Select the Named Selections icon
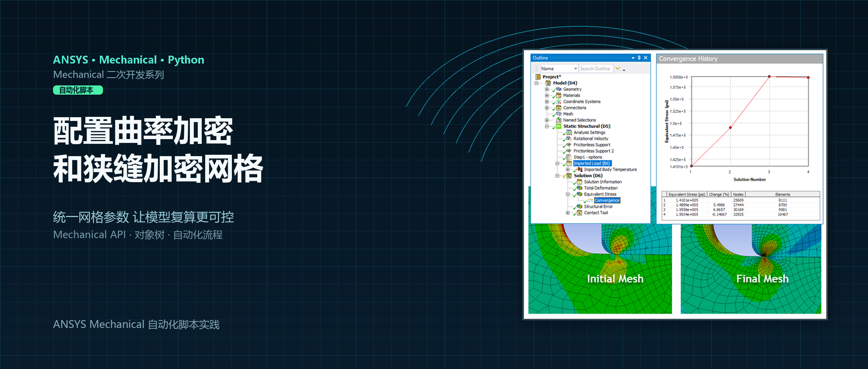Viewport: 868px width, 369px height. 558,120
